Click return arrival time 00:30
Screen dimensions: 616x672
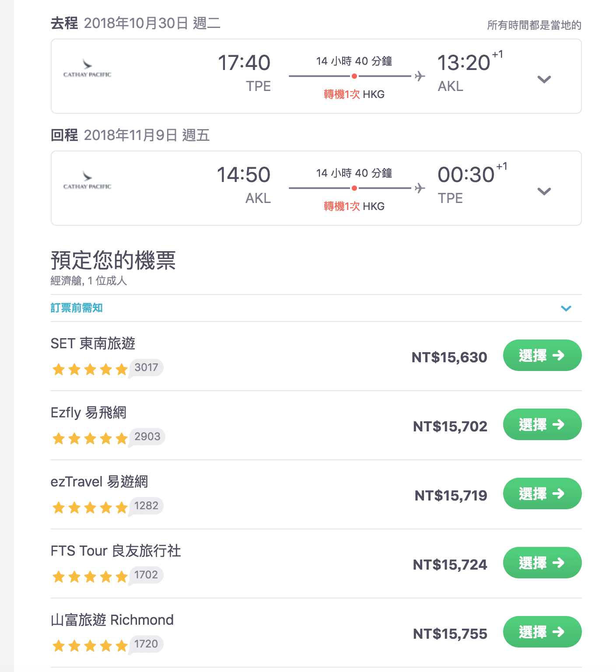tap(466, 175)
